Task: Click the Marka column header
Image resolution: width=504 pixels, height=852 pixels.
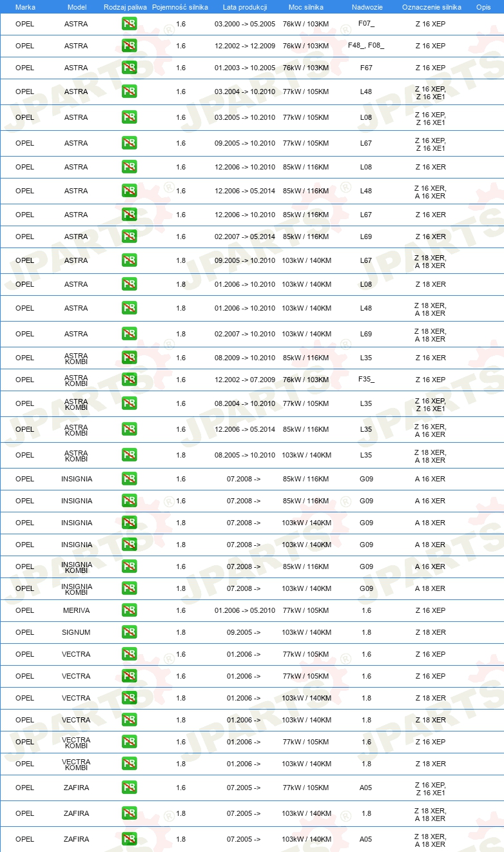Action: click(x=25, y=7)
